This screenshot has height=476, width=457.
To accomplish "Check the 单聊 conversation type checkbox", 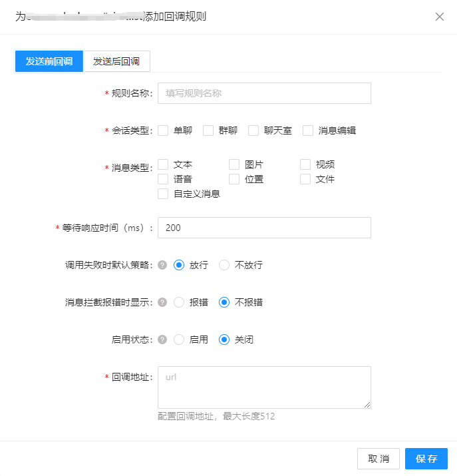I will (x=163, y=130).
